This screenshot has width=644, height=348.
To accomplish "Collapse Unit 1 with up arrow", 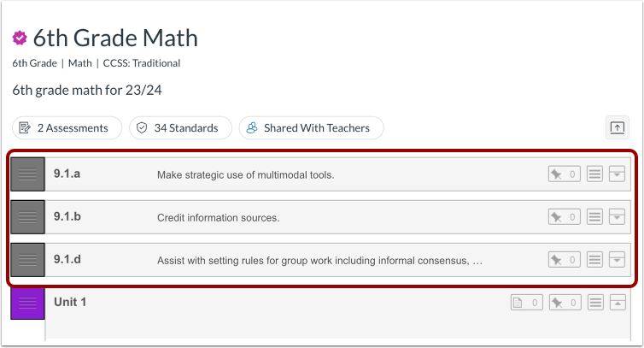I will point(618,302).
